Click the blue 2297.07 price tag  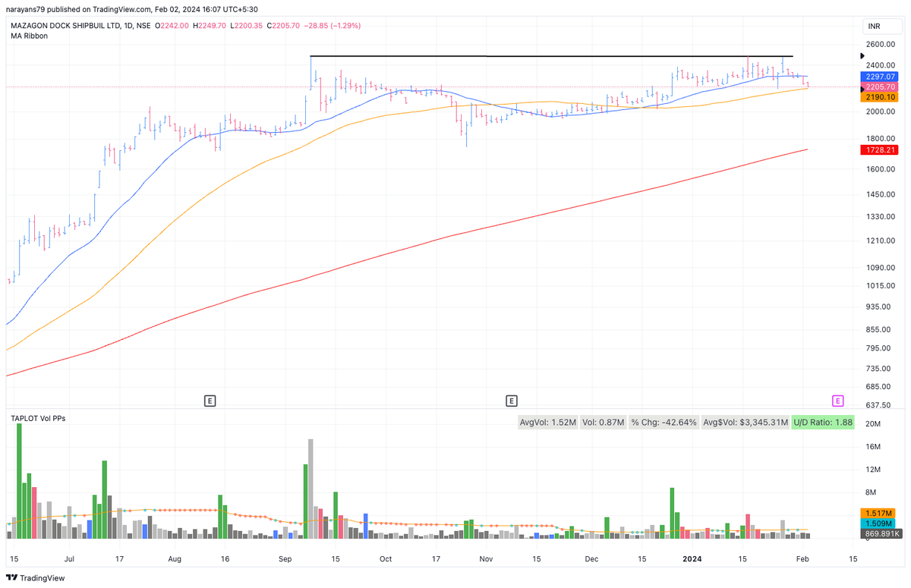[881, 77]
